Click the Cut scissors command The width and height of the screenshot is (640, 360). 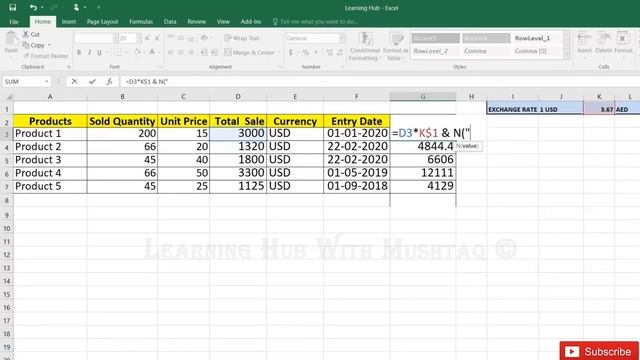pyautogui.click(x=31, y=34)
